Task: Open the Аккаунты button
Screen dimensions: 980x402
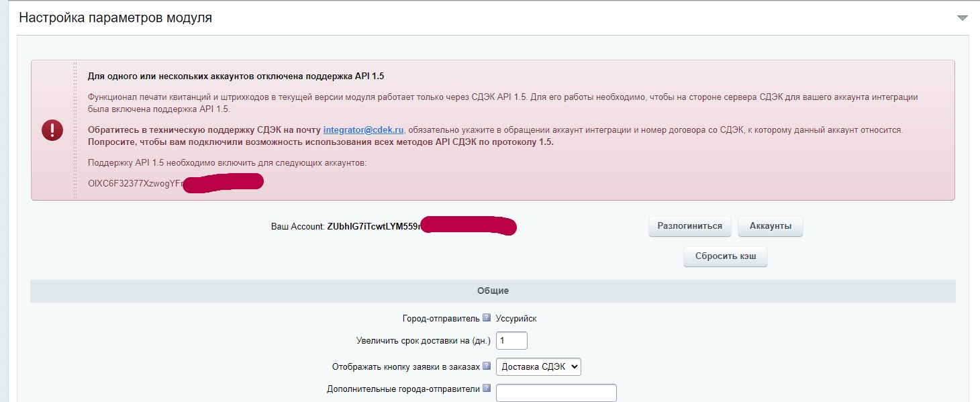Action: point(771,226)
